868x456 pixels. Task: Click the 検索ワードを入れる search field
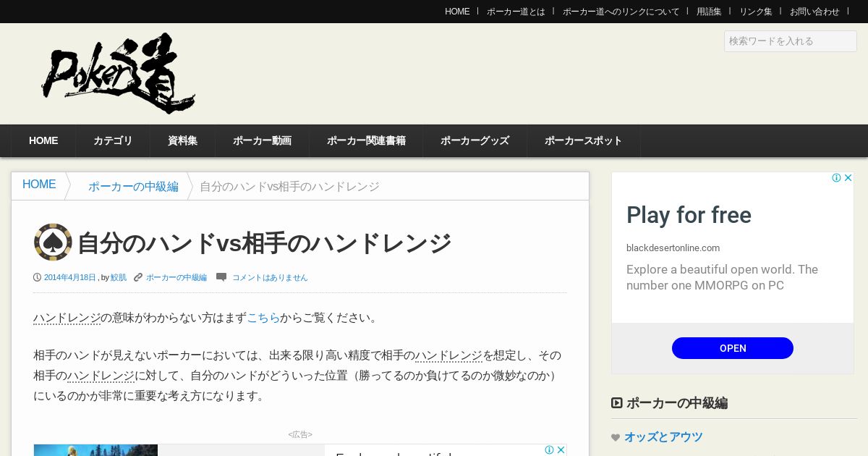click(791, 41)
